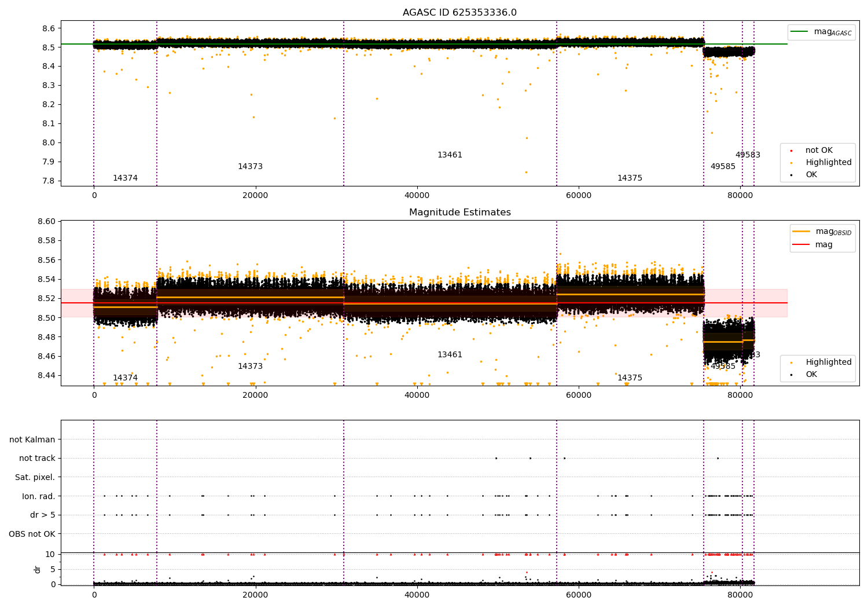Click the 'not track' axis label
The image size is (868, 608).
click(x=37, y=459)
